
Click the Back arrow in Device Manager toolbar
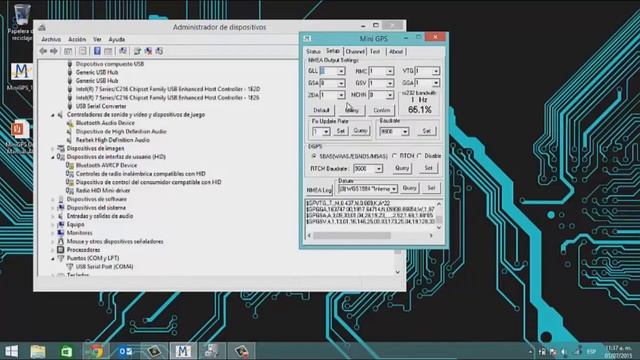43,51
